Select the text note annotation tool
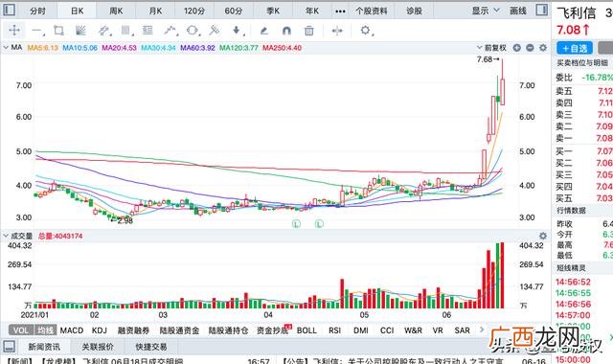Screen dimensions: 613x364 pyautogui.click(x=148, y=31)
